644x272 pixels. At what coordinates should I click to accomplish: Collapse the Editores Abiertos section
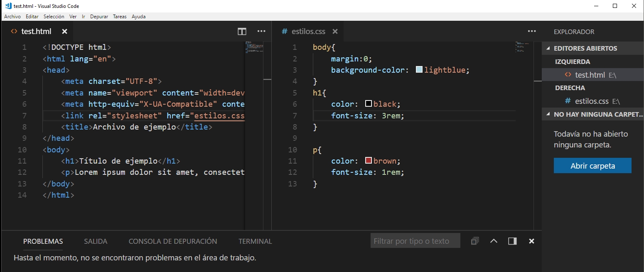(548, 49)
